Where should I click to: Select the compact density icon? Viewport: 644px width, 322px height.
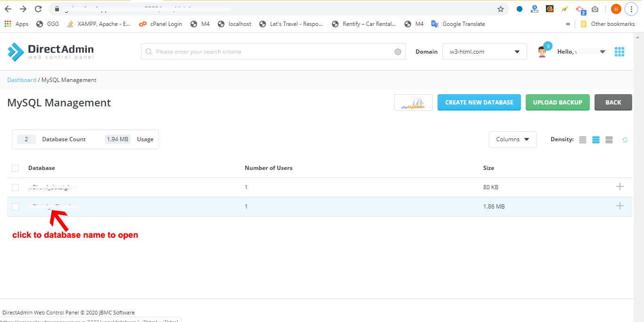[583, 140]
